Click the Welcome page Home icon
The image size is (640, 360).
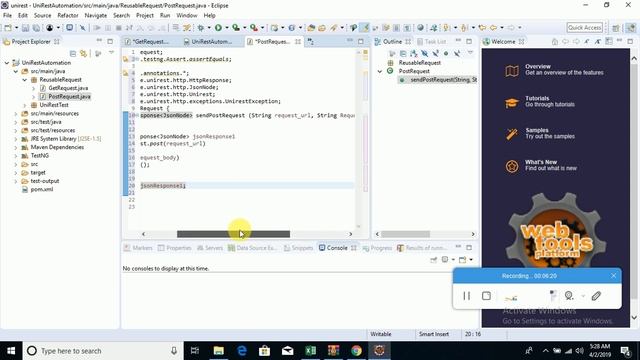(x=555, y=41)
